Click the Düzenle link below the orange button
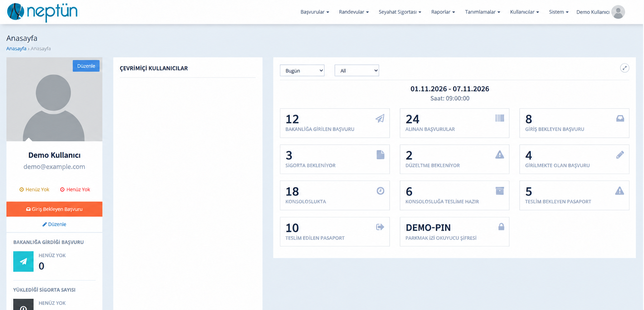Screen dimensions: 644x310 (x=54, y=224)
